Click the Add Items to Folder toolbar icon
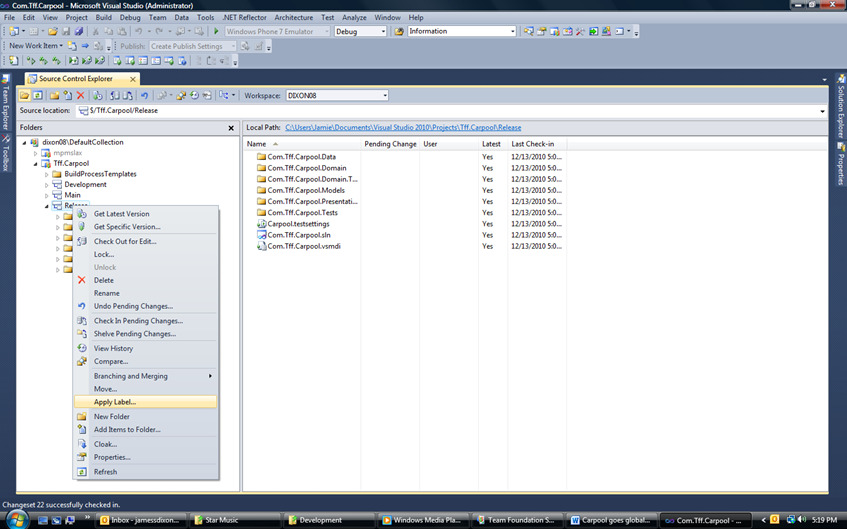This screenshot has width=847, height=529. 68,96
